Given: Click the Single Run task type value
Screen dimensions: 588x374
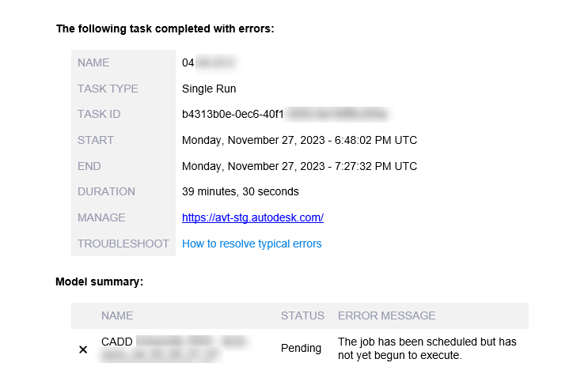Looking at the screenshot, I should (209, 89).
